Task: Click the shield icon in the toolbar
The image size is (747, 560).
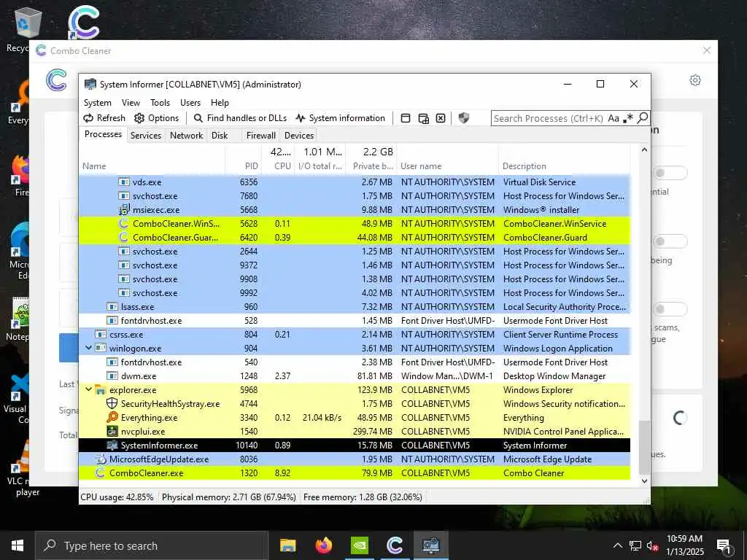Action: (463, 117)
